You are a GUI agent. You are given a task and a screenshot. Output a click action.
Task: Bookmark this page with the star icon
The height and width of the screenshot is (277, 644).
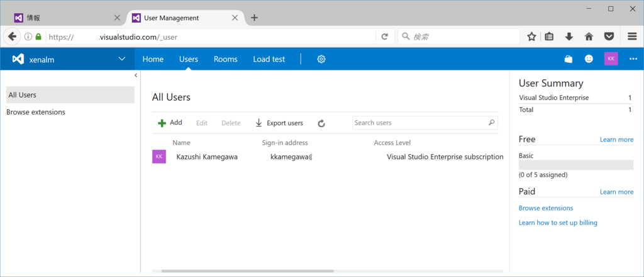531,37
